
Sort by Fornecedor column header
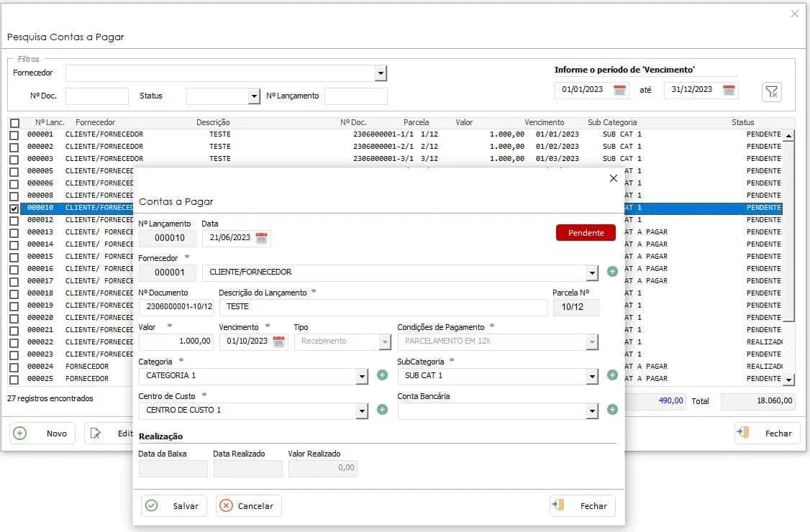point(95,122)
